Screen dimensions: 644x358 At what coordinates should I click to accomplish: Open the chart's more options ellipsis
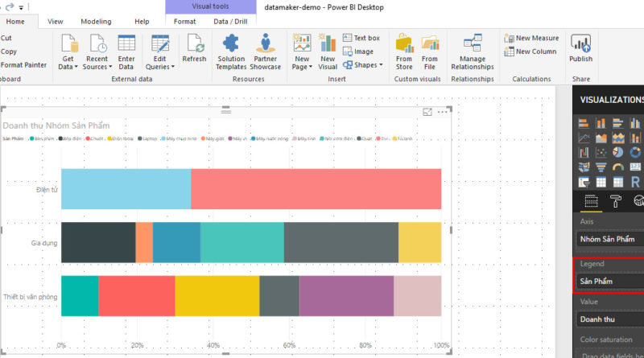click(443, 113)
